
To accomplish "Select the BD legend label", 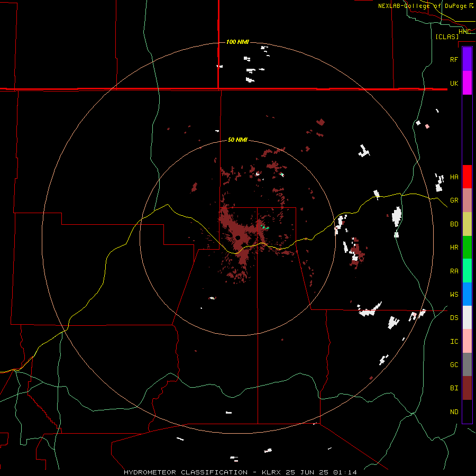I will tap(454, 224).
